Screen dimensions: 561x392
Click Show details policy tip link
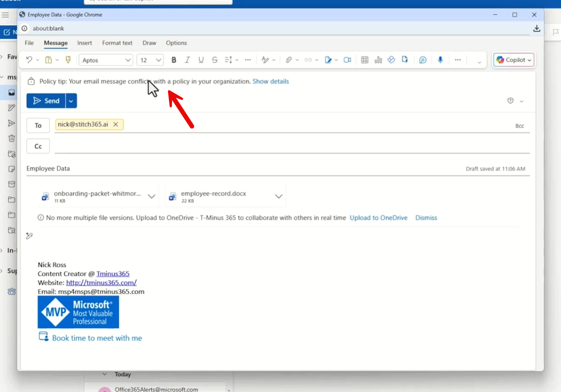click(271, 81)
